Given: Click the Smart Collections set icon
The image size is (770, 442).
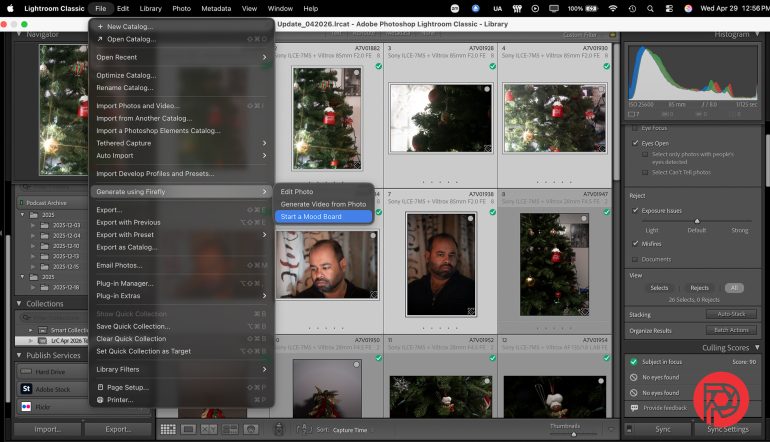Looking at the screenshot, I should click(x=43, y=330).
